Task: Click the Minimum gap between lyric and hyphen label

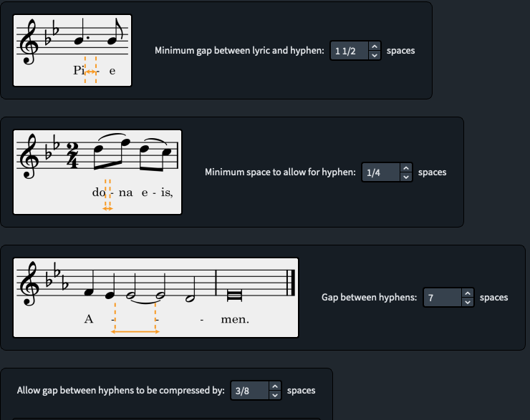Action: (239, 51)
